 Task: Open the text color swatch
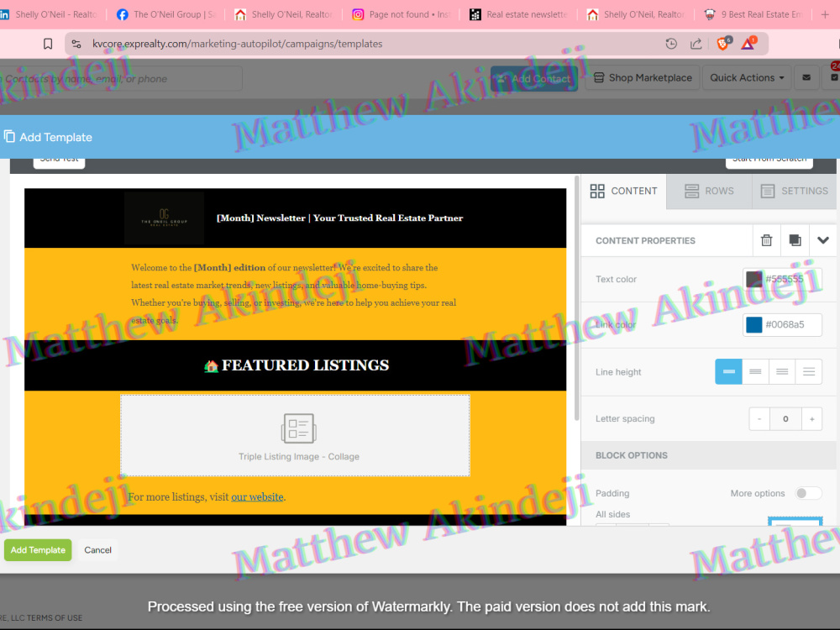pyautogui.click(x=753, y=279)
